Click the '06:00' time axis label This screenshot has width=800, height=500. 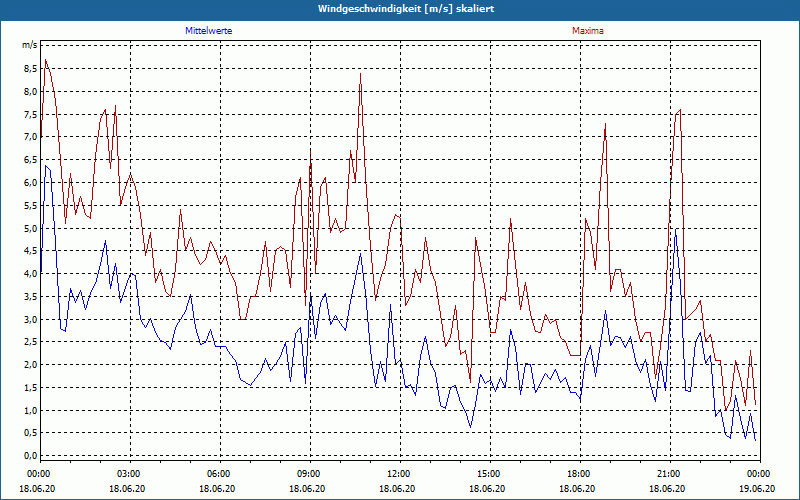pos(217,474)
